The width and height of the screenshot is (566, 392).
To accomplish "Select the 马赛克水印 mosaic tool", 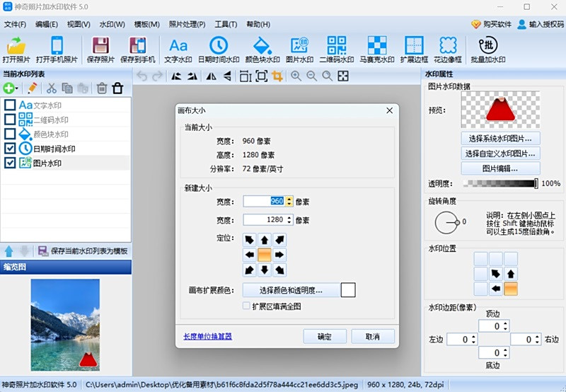I will click(377, 48).
